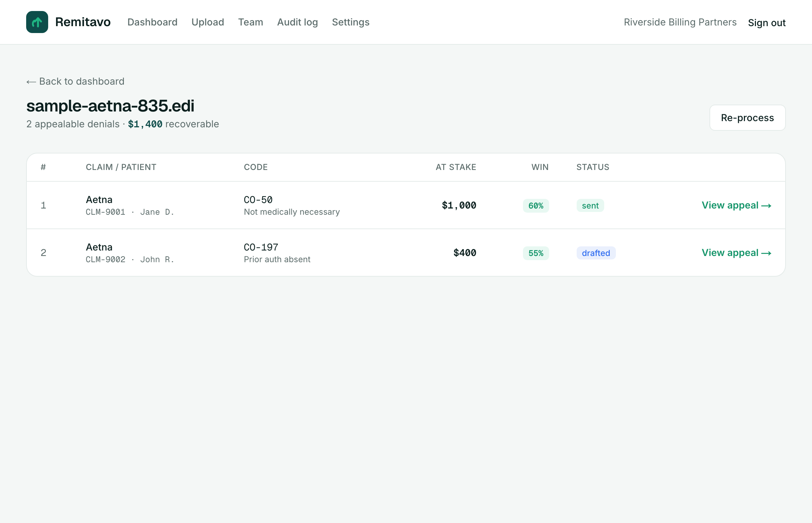
Task: Open the Team section
Action: (250, 22)
